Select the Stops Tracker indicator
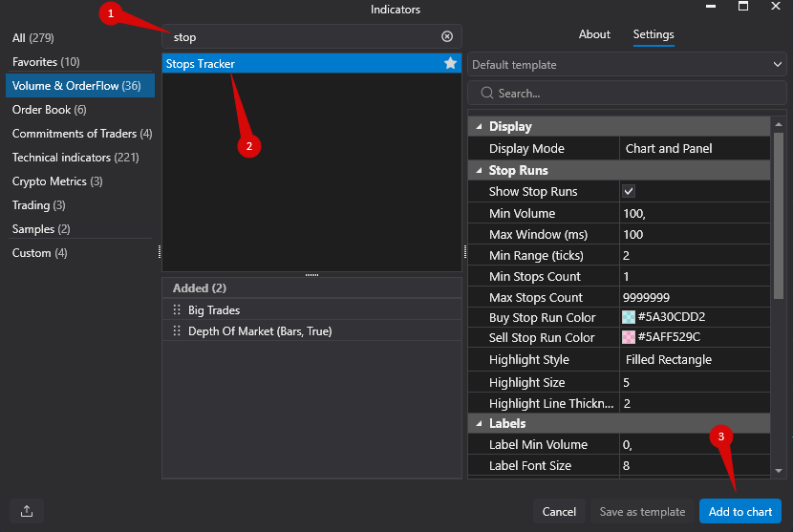The height and width of the screenshot is (532, 793). click(x=311, y=63)
